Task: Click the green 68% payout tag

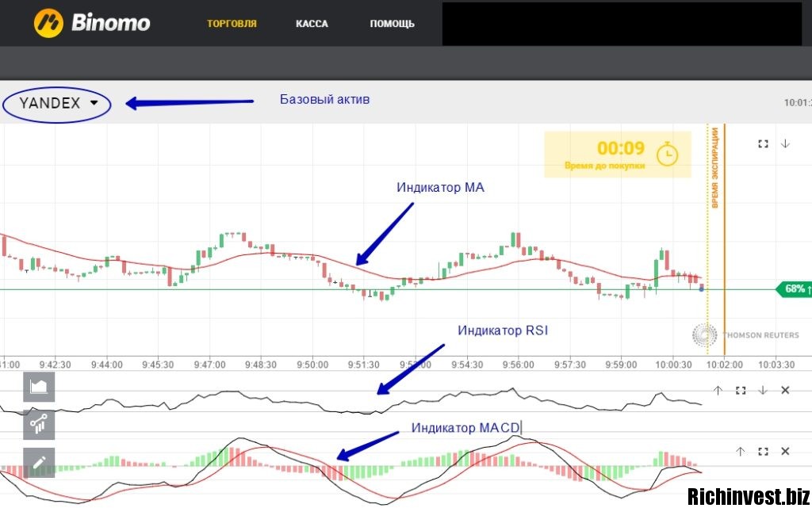Action: [795, 288]
